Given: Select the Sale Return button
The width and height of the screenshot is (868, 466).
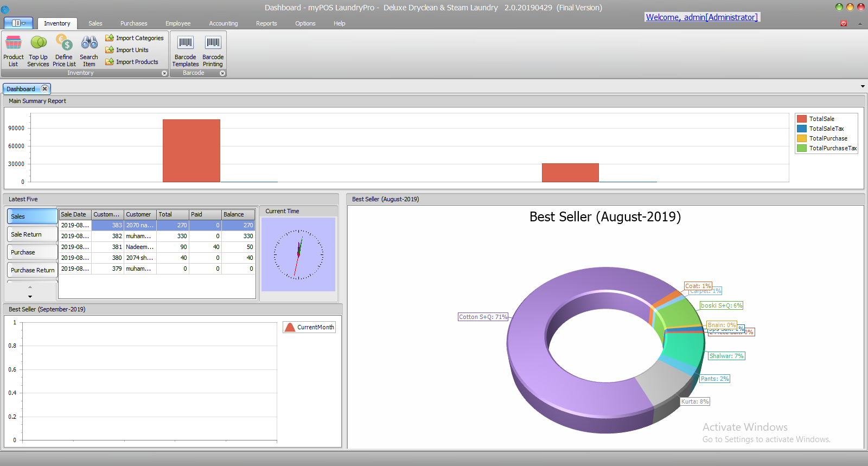Looking at the screenshot, I should coord(32,234).
